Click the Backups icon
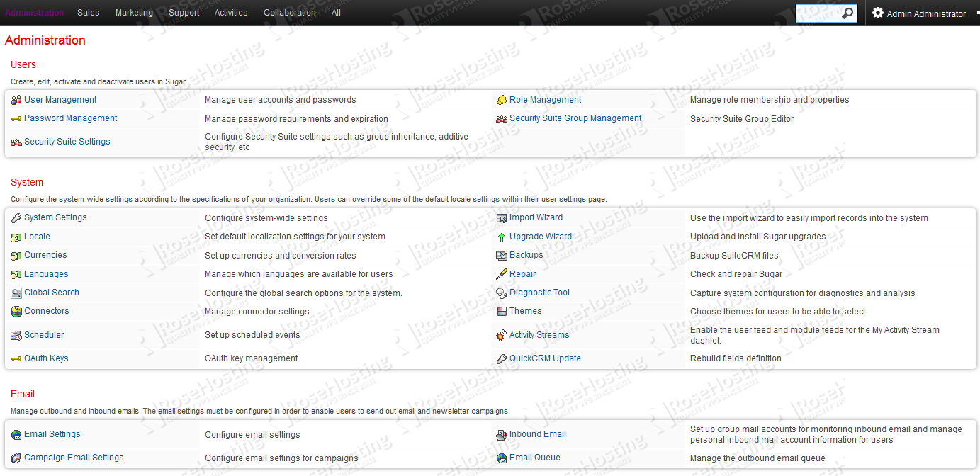 click(x=502, y=256)
